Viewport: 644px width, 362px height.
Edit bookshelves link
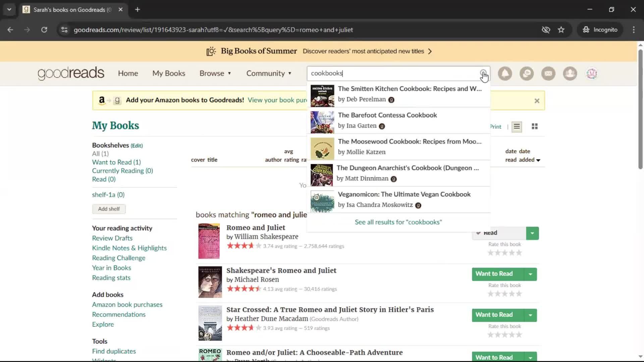tap(137, 146)
